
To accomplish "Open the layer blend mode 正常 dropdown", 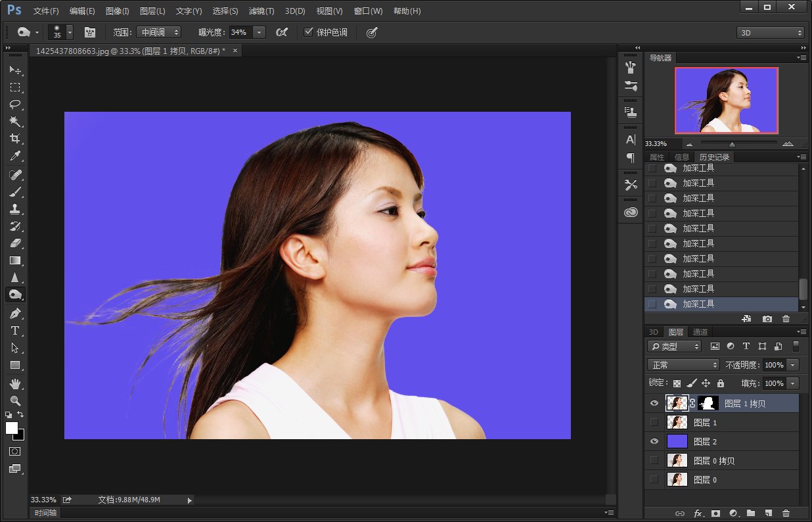I will tap(683, 365).
